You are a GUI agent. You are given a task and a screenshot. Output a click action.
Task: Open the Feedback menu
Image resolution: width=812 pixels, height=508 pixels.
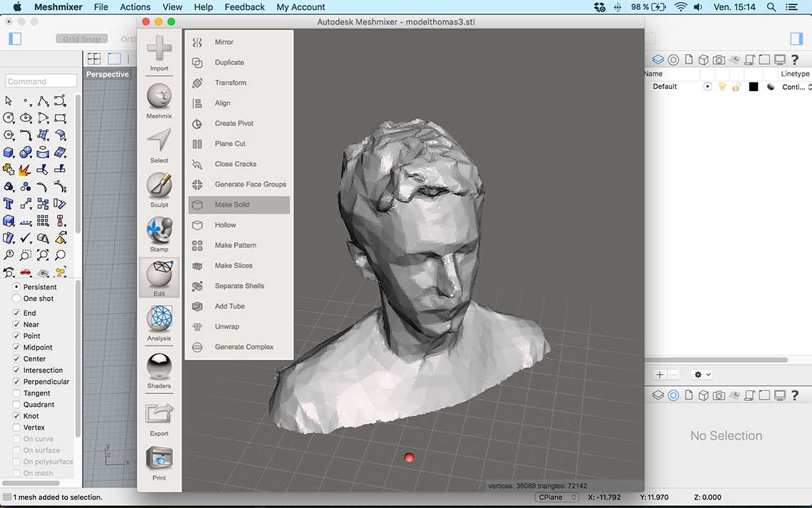point(244,6)
